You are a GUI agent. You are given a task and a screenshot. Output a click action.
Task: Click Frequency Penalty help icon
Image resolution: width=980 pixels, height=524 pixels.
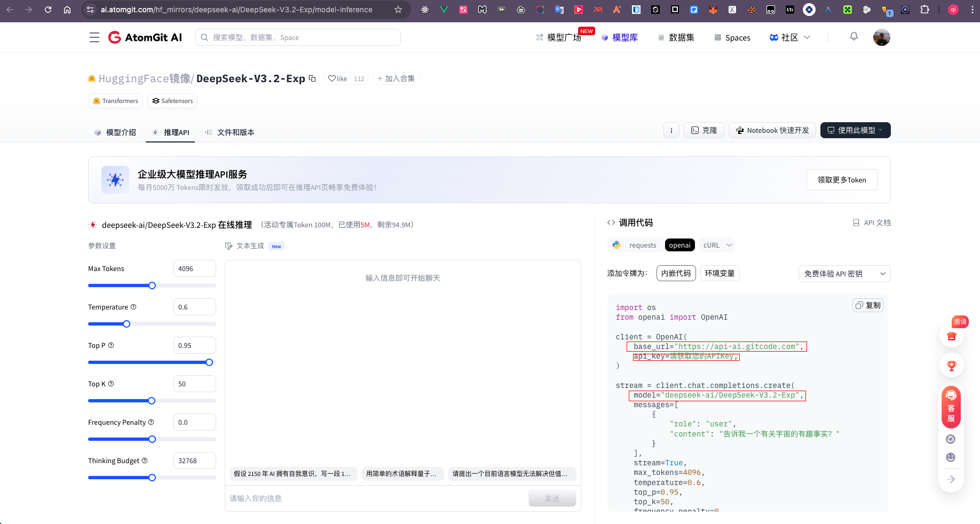[x=151, y=422]
